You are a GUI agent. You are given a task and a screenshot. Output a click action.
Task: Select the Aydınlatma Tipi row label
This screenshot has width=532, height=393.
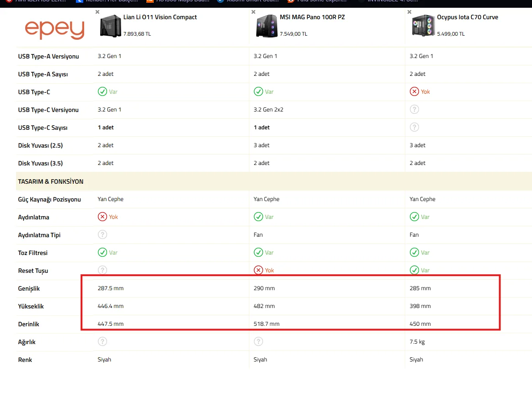coord(39,235)
